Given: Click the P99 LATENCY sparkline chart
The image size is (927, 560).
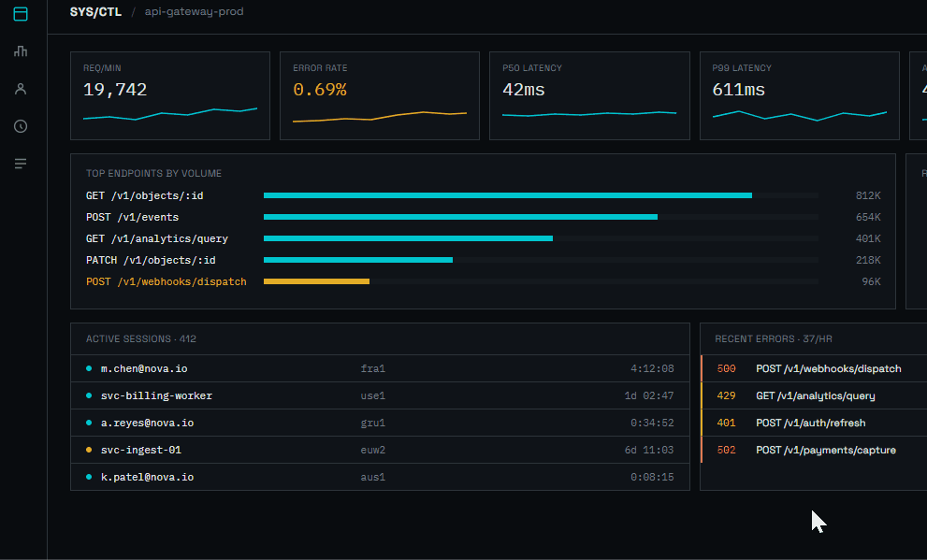Looking at the screenshot, I should (x=799, y=115).
